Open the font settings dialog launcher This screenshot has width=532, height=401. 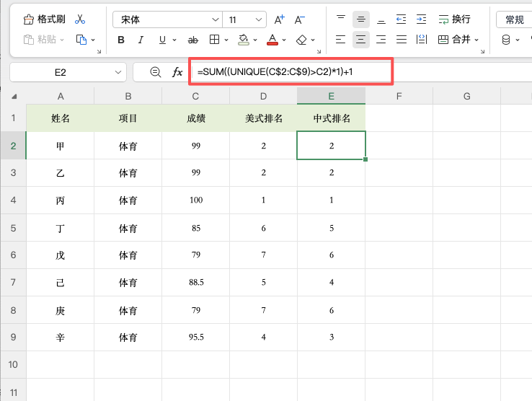(319, 52)
